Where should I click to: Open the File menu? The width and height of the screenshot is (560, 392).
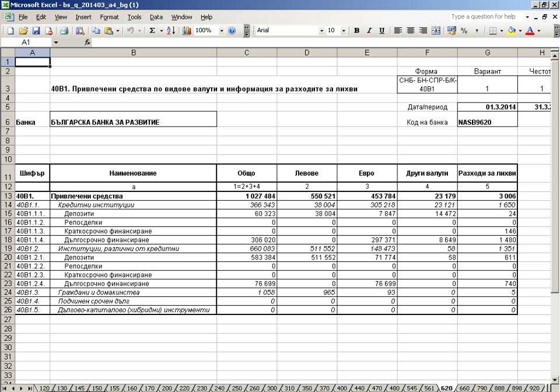(23, 17)
